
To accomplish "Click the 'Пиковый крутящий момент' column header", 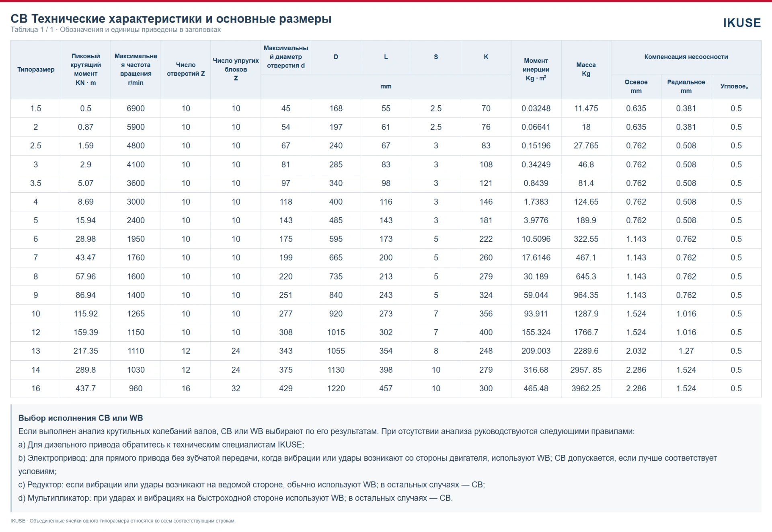I will tap(86, 70).
